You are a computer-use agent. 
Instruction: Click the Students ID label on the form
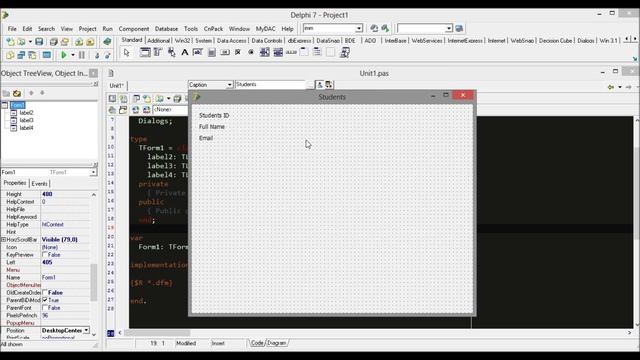click(214, 116)
